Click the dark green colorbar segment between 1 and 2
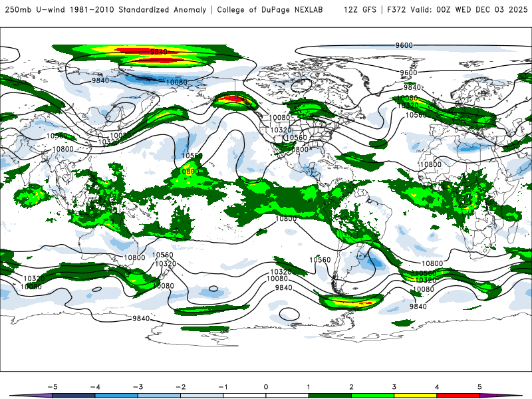The width and height of the screenshot is (532, 399). click(x=330, y=396)
